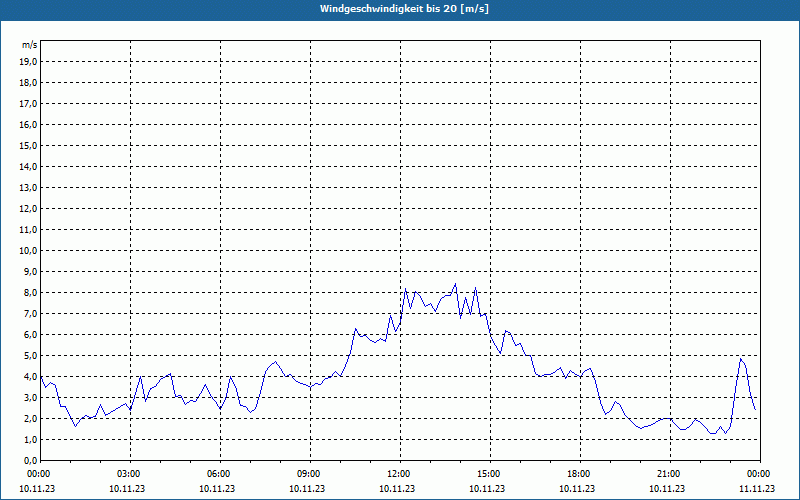The width and height of the screenshot is (800, 500).
Task: Click the 18,0 axis value
Action: [28, 83]
